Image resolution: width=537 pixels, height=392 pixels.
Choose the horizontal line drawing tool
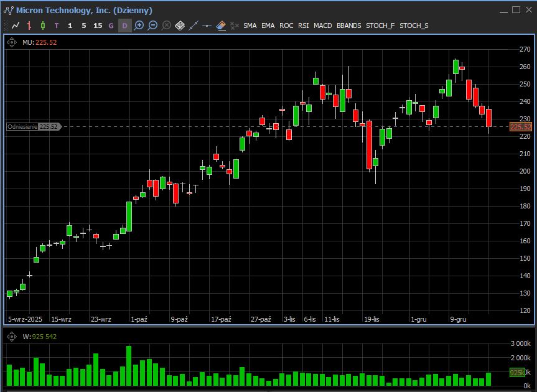pyautogui.click(x=207, y=26)
